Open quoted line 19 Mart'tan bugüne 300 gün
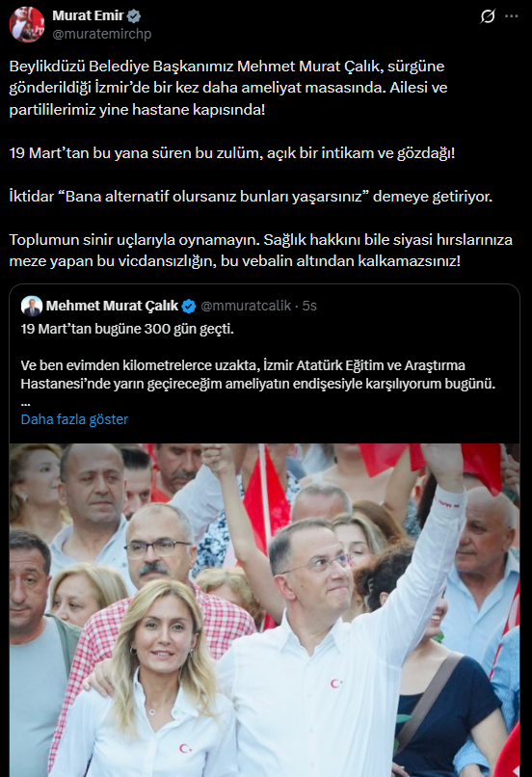Viewport: 532px width, 777px height. click(x=127, y=329)
